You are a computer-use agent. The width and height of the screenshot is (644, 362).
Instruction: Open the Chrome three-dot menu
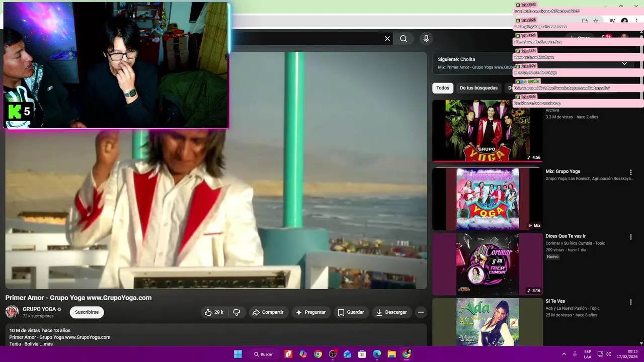(x=636, y=21)
